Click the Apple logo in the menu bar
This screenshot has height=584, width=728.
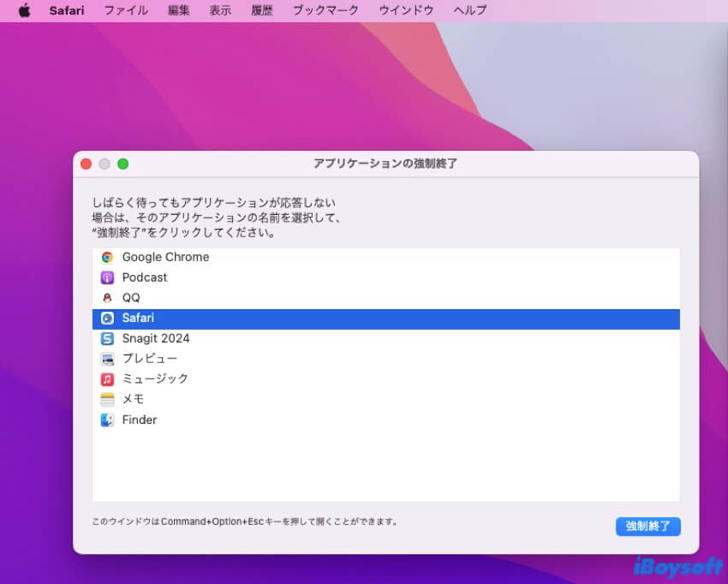pos(24,10)
